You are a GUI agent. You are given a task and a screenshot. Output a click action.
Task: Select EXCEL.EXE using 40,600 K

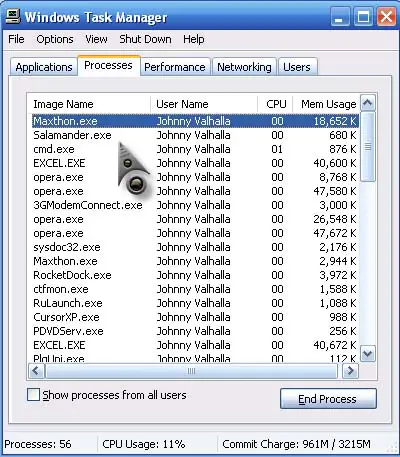tap(195, 163)
